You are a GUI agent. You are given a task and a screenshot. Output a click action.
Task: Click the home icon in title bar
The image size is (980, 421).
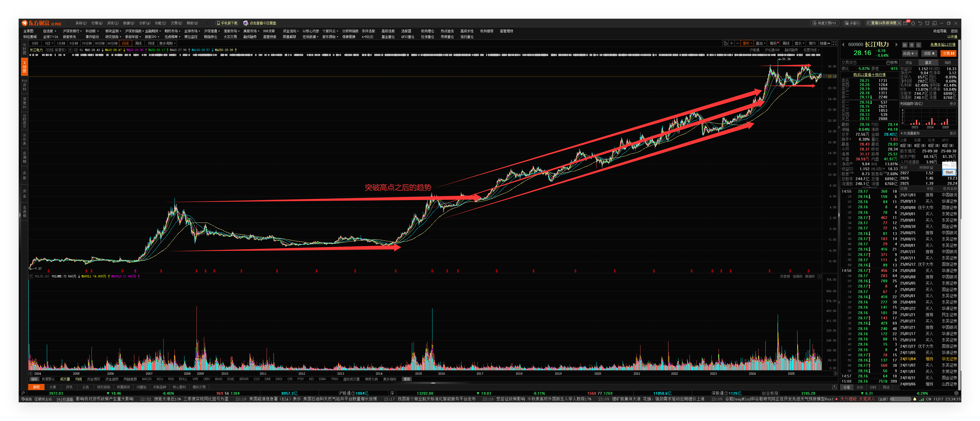click(x=913, y=23)
